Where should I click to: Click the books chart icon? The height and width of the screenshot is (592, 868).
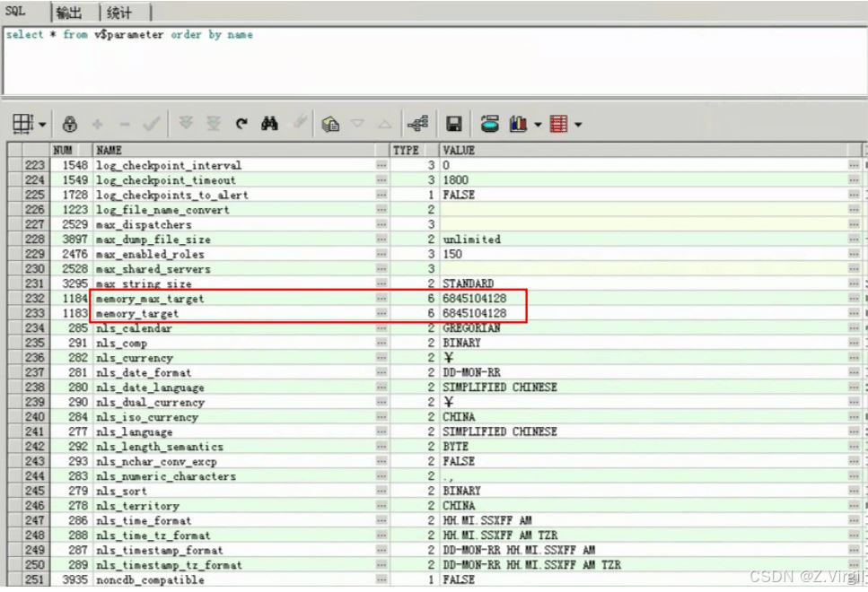click(x=518, y=124)
